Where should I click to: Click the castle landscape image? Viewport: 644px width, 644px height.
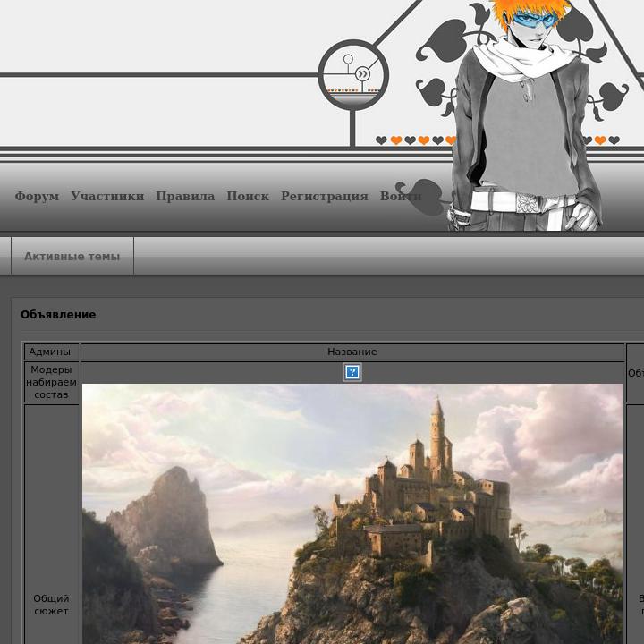pyautogui.click(x=352, y=513)
